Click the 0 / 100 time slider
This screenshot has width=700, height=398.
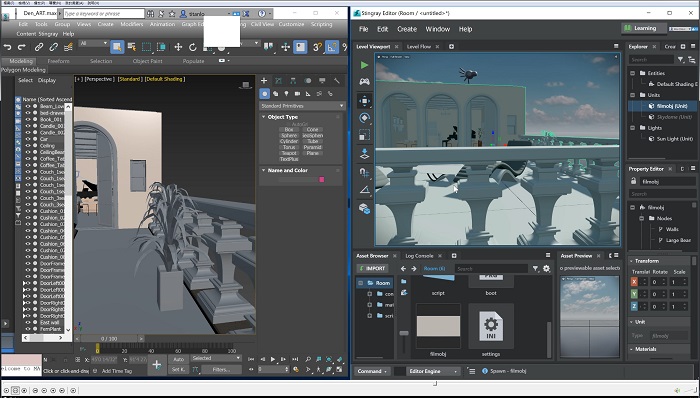pyautogui.click(x=109, y=339)
